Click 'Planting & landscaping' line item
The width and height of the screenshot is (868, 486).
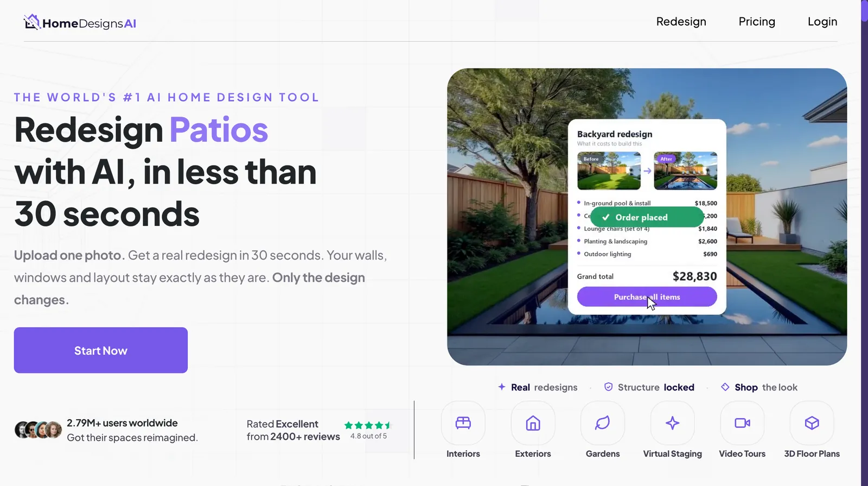(x=616, y=242)
